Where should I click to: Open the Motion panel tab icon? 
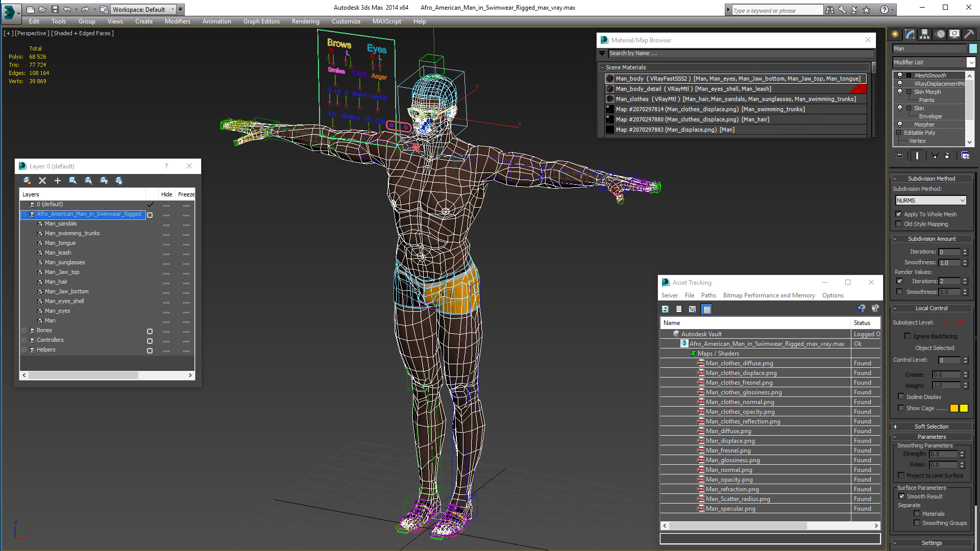940,34
